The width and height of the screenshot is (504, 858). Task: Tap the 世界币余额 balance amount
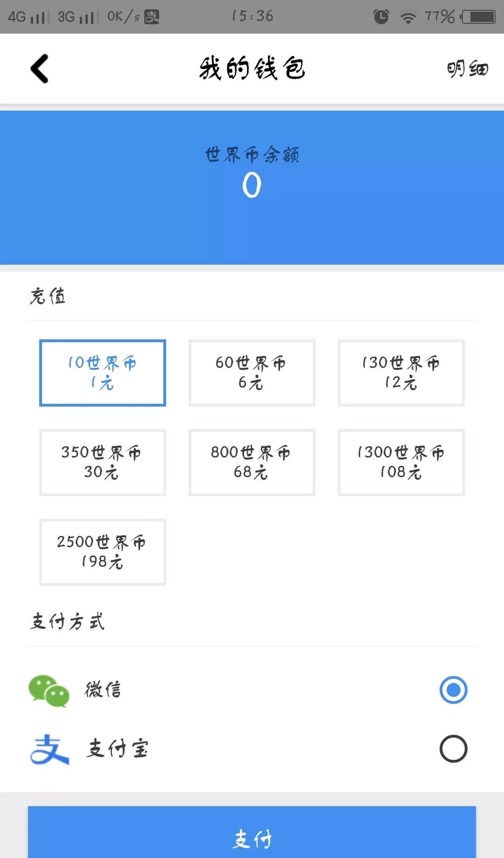252,185
